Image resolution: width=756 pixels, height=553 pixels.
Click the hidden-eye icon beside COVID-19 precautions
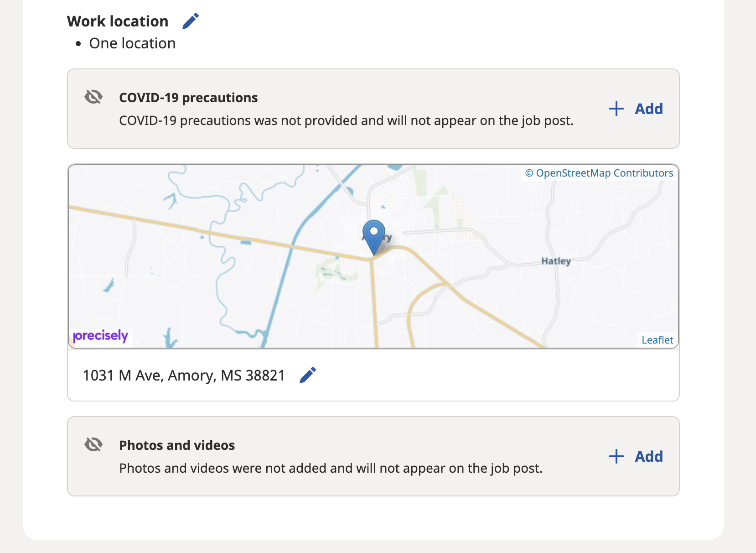[93, 97]
